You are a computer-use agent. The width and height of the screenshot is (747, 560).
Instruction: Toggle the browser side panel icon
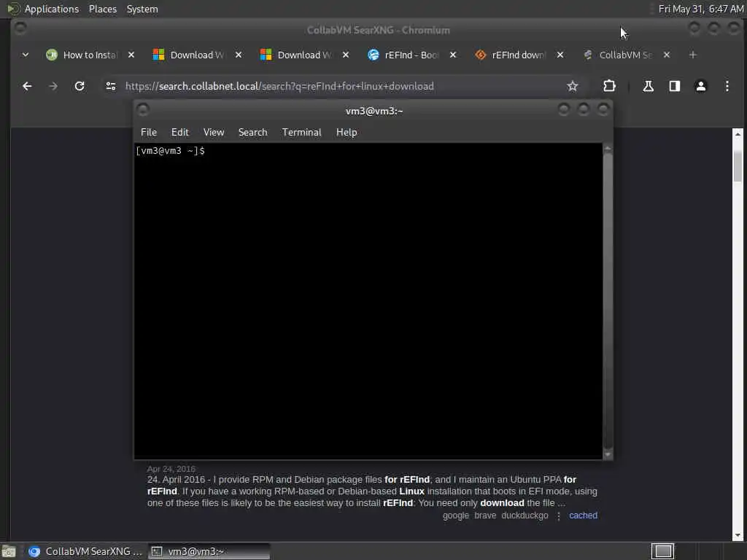click(x=674, y=86)
